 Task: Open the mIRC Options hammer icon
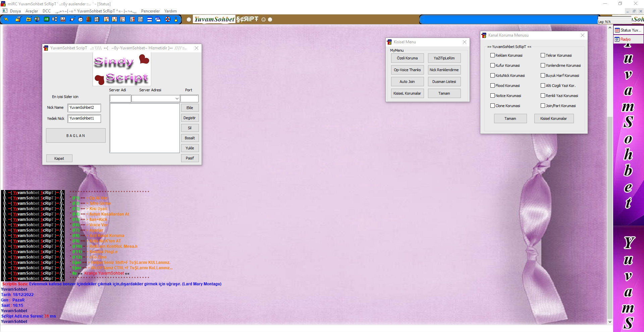(x=18, y=19)
